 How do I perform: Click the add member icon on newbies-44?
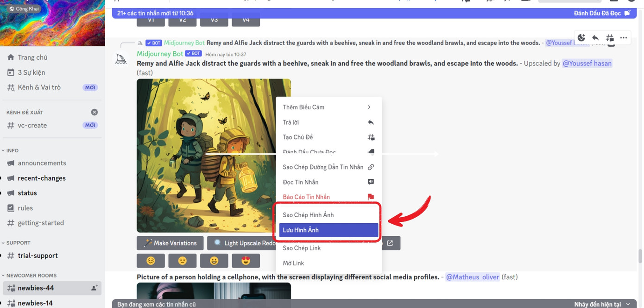[95, 288]
